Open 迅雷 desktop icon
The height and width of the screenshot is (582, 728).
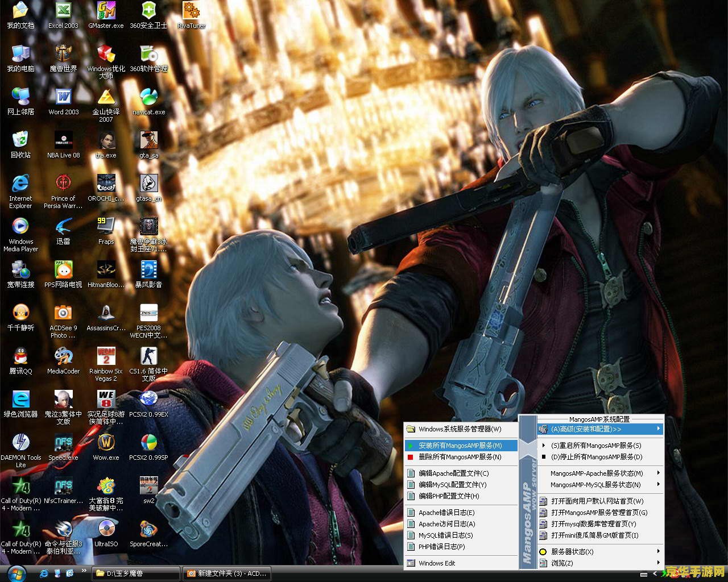tap(63, 231)
